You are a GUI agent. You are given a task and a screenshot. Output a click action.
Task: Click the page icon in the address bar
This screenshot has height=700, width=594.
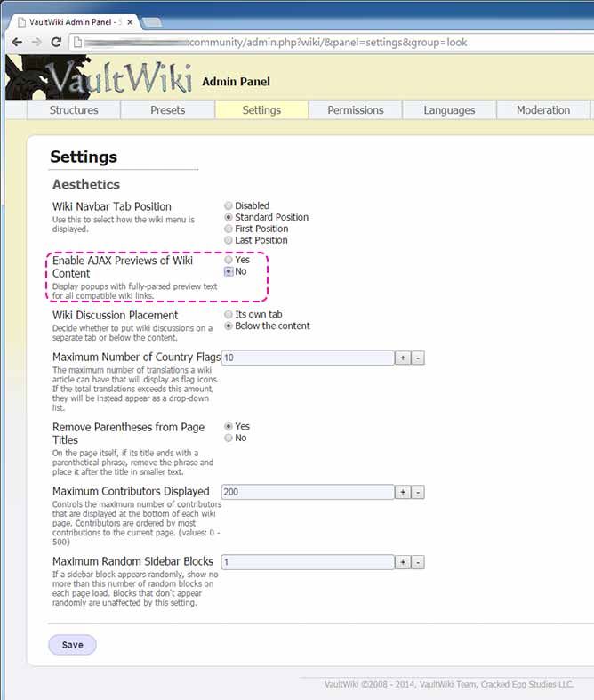[77, 43]
